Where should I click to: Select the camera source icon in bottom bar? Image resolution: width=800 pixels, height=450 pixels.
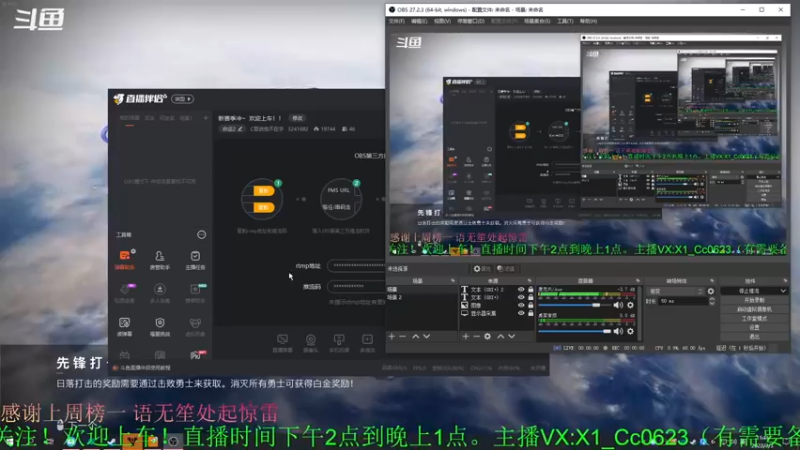[x=310, y=343]
